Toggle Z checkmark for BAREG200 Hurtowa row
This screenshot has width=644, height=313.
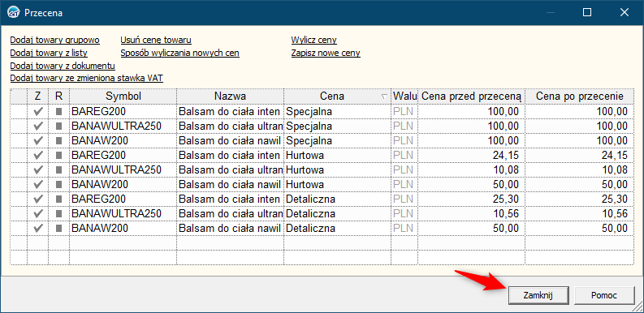coord(38,156)
